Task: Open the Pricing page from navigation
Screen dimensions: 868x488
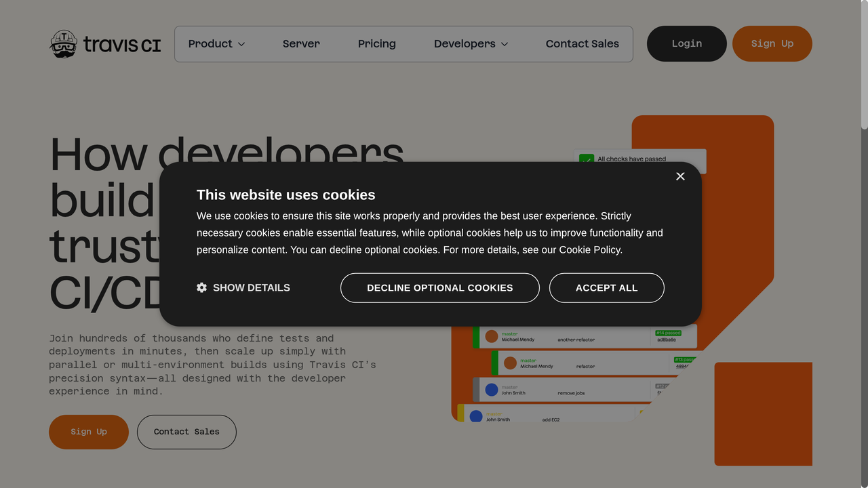Action: click(x=376, y=43)
